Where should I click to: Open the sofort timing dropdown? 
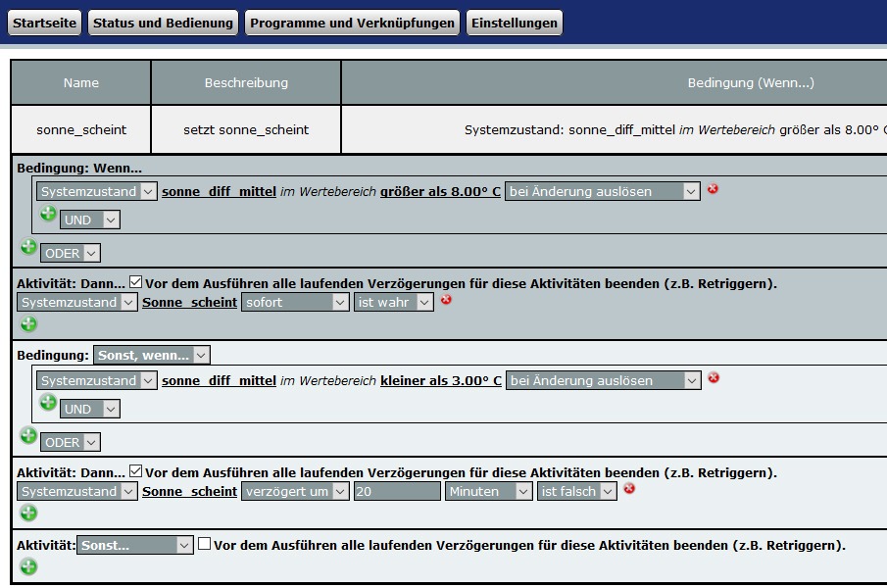295,302
